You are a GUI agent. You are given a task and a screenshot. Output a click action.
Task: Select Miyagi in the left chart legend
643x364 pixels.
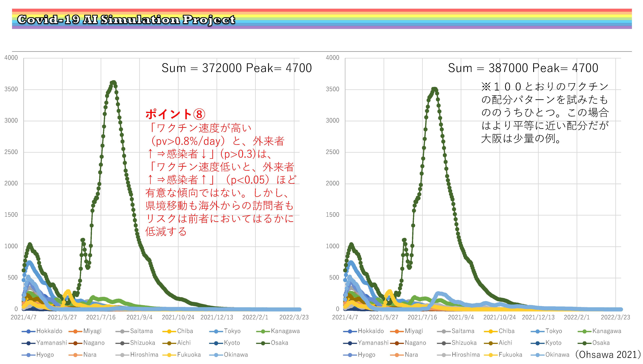click(x=85, y=331)
